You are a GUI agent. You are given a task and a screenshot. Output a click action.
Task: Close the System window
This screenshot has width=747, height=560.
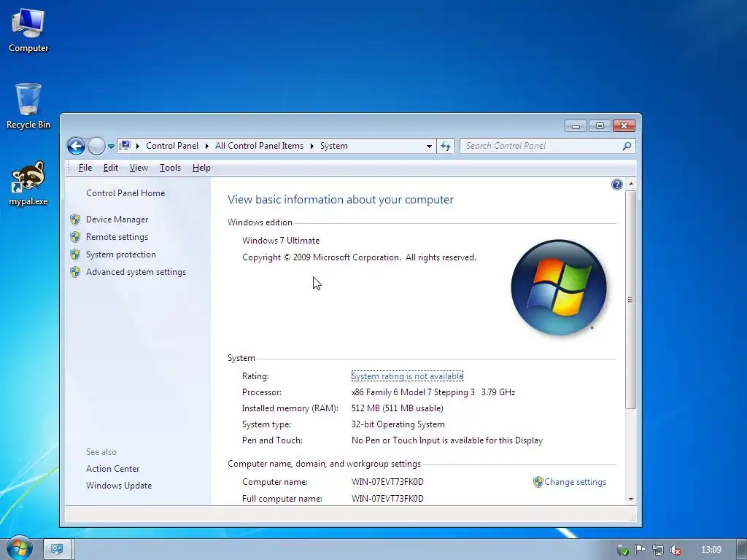(x=624, y=125)
